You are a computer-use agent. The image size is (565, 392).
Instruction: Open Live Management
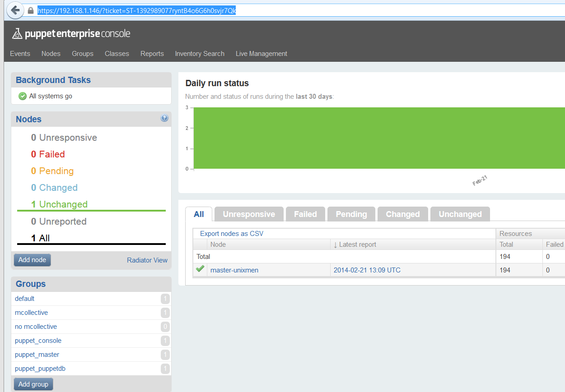click(261, 54)
